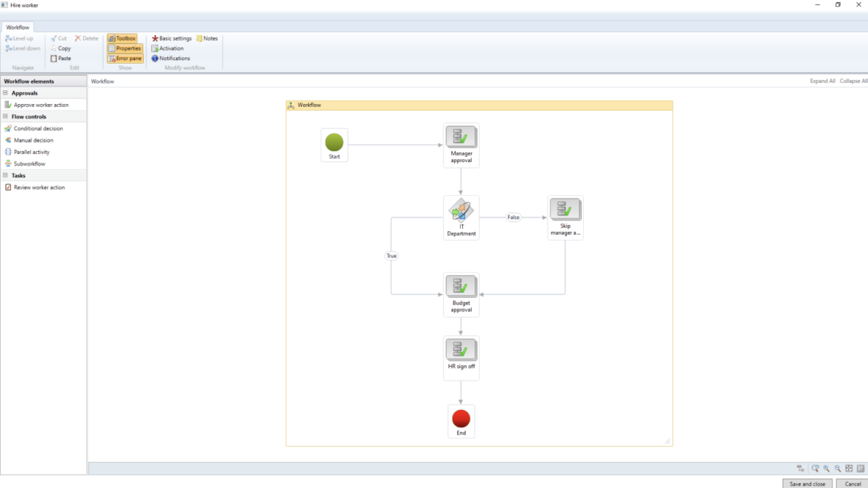Image resolution: width=868 pixels, height=488 pixels.
Task: Open workflow Activation settings
Action: tap(167, 48)
